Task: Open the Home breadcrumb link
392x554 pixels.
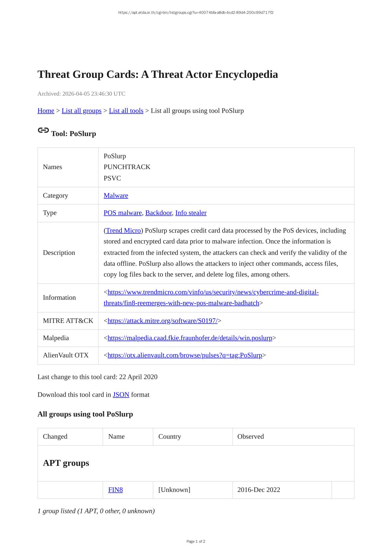Action: point(46,111)
